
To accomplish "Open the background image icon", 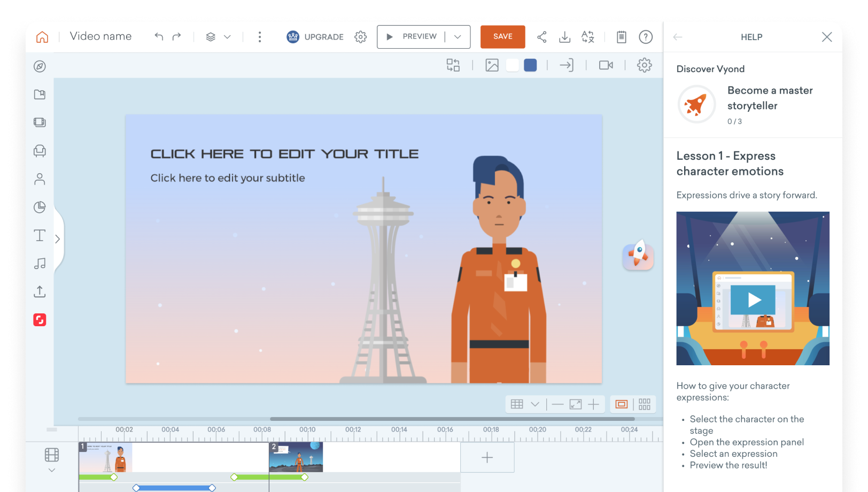I will [x=492, y=65].
